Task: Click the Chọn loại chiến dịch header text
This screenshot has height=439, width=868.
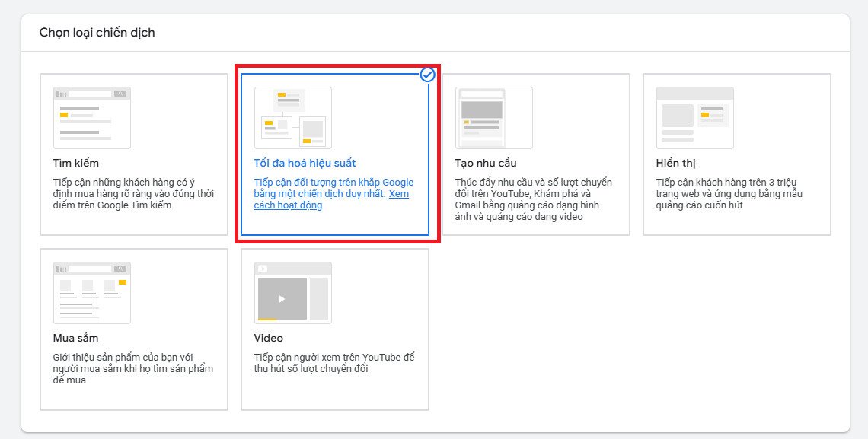Action: (95, 32)
